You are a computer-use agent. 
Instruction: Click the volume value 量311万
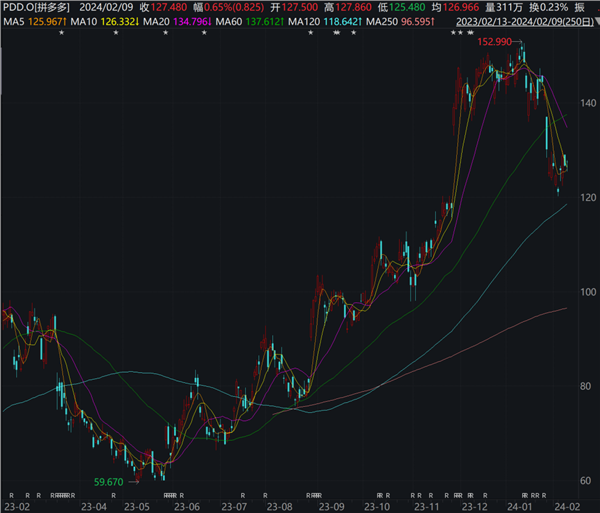click(x=504, y=7)
